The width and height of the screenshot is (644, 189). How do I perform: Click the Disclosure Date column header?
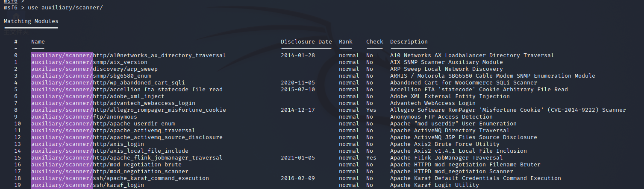pos(306,42)
